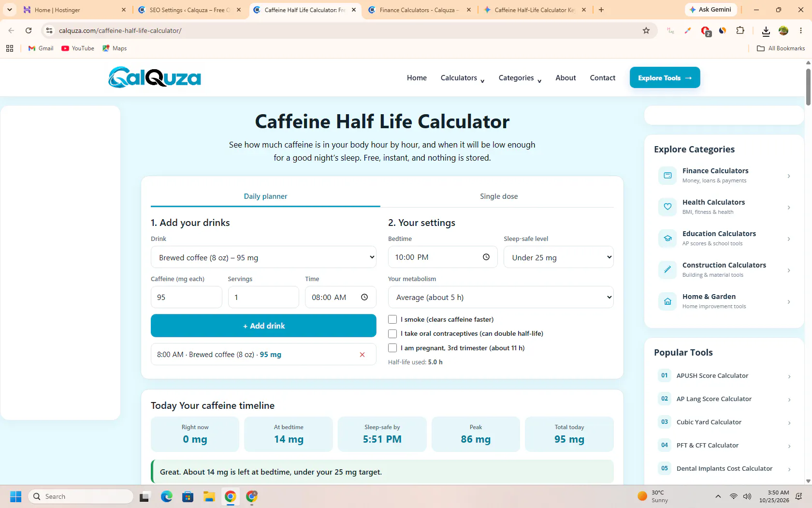812x508 pixels.
Task: Open the Drink selection dropdown
Action: point(263,257)
